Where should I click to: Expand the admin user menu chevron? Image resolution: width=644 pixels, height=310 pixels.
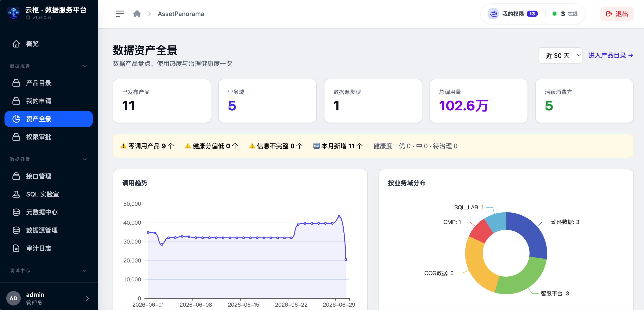pyautogui.click(x=87, y=298)
